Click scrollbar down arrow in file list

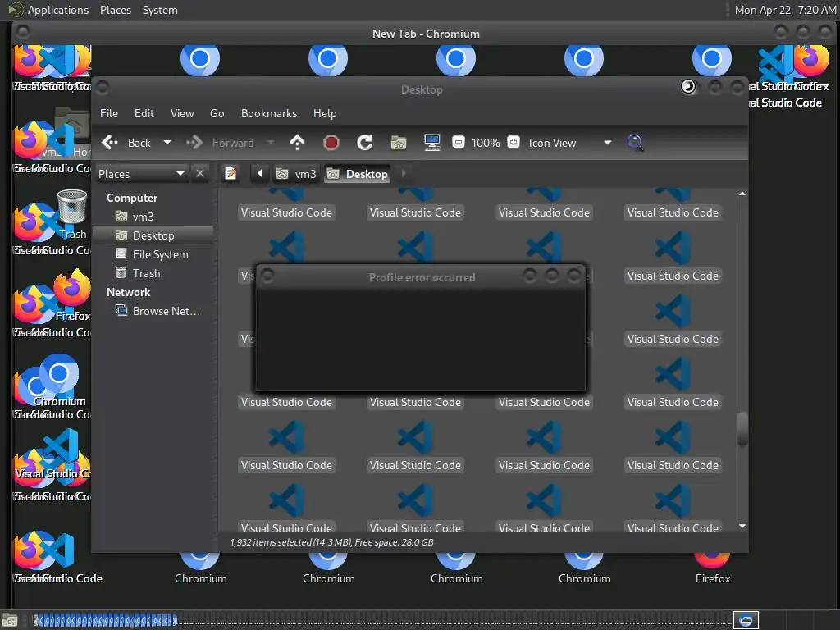[x=742, y=526]
